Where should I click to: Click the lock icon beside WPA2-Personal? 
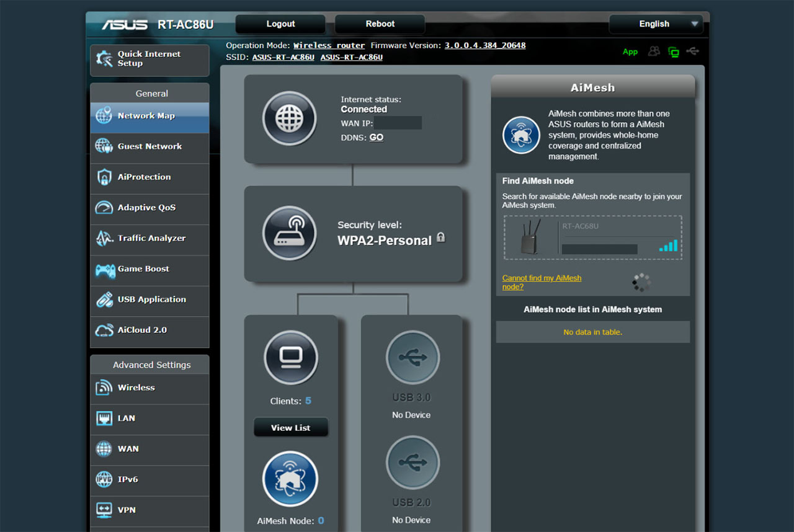click(440, 237)
